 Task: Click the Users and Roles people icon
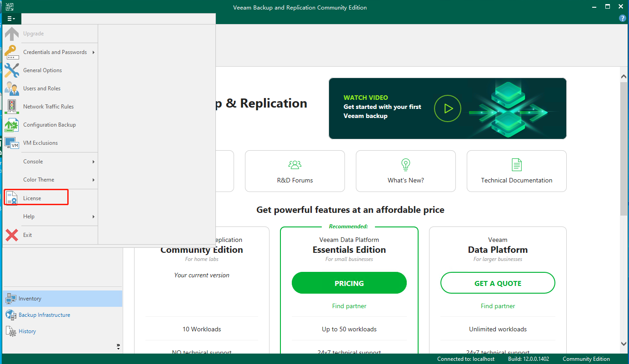pos(12,89)
